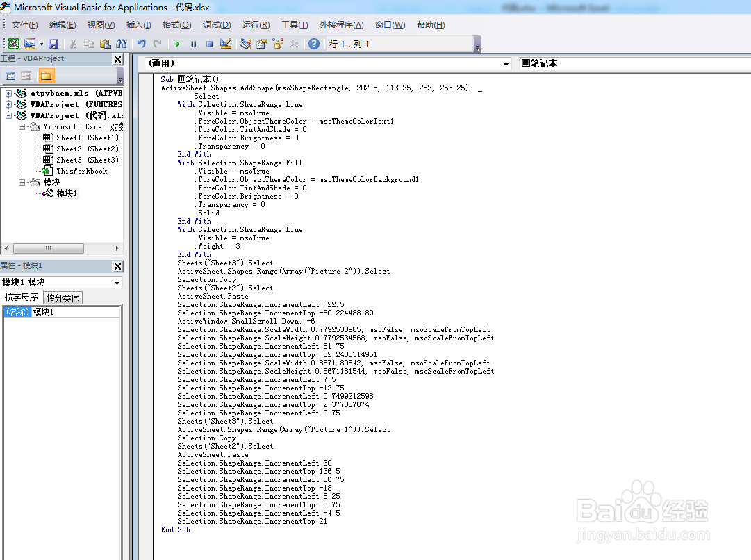Open Visual Basic Help icon

[x=314, y=44]
